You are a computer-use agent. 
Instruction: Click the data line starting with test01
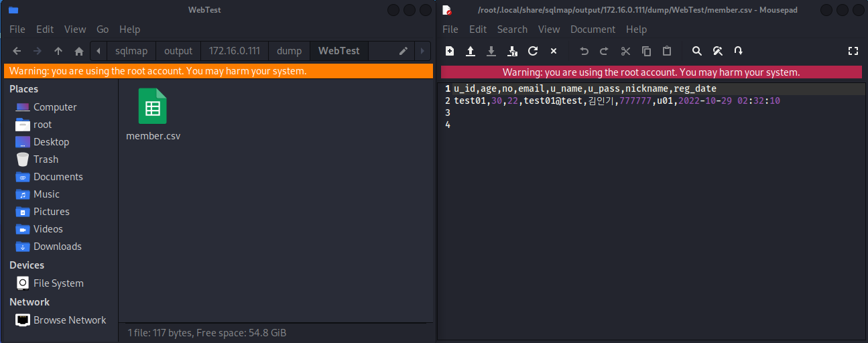coord(617,101)
